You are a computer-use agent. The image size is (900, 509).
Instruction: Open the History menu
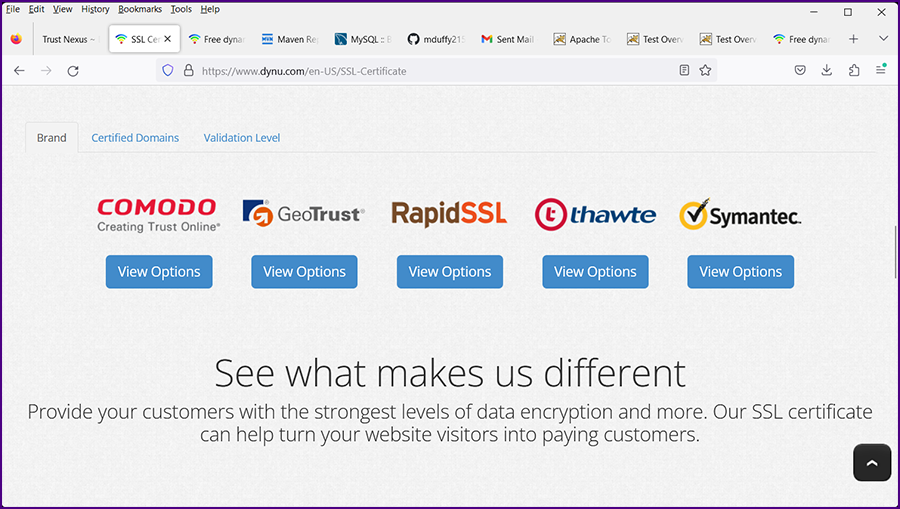(x=95, y=9)
